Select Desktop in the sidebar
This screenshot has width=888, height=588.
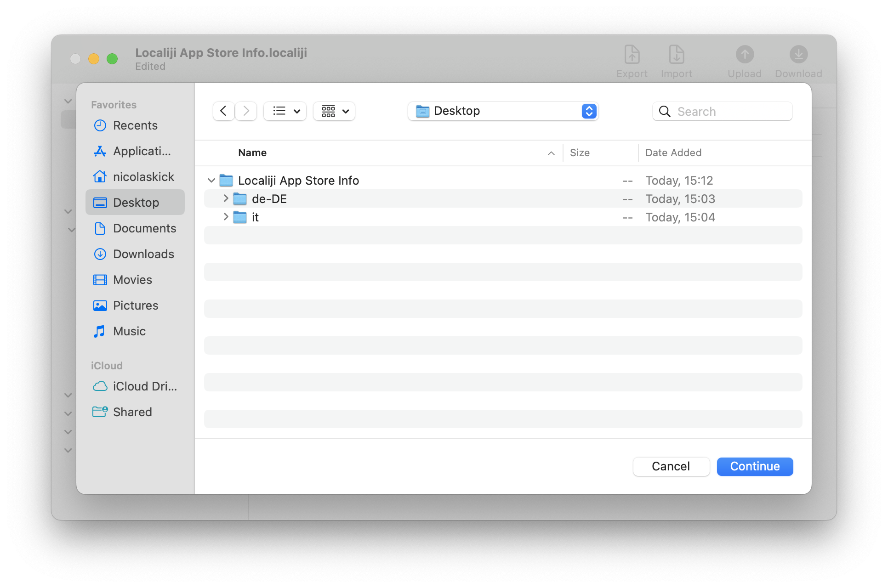(x=135, y=203)
